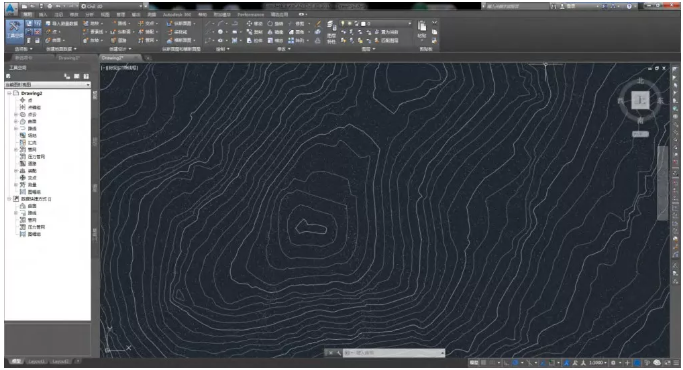Toggle layer 0 freeze sun icon

click(x=349, y=24)
